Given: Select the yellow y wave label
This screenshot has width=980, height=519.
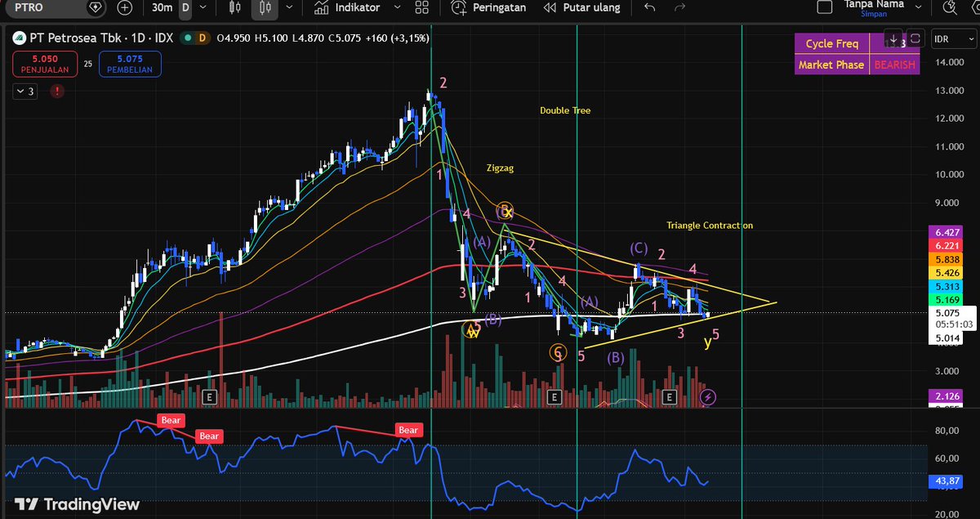Looking at the screenshot, I should point(707,342).
